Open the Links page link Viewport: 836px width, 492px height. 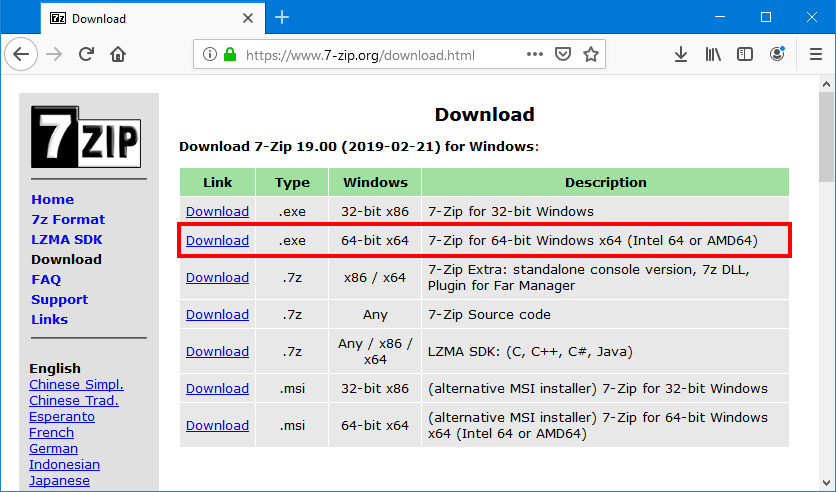(x=50, y=319)
